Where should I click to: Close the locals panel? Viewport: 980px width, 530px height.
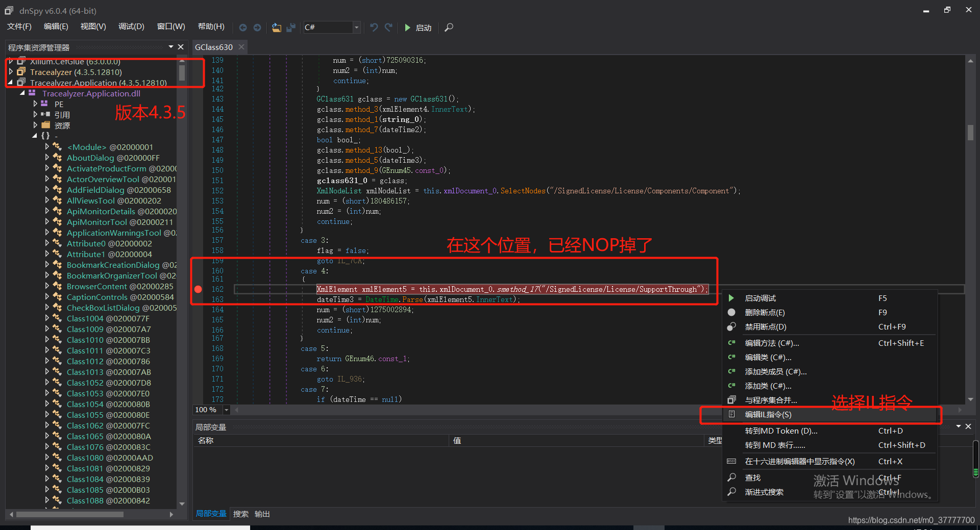(968, 426)
